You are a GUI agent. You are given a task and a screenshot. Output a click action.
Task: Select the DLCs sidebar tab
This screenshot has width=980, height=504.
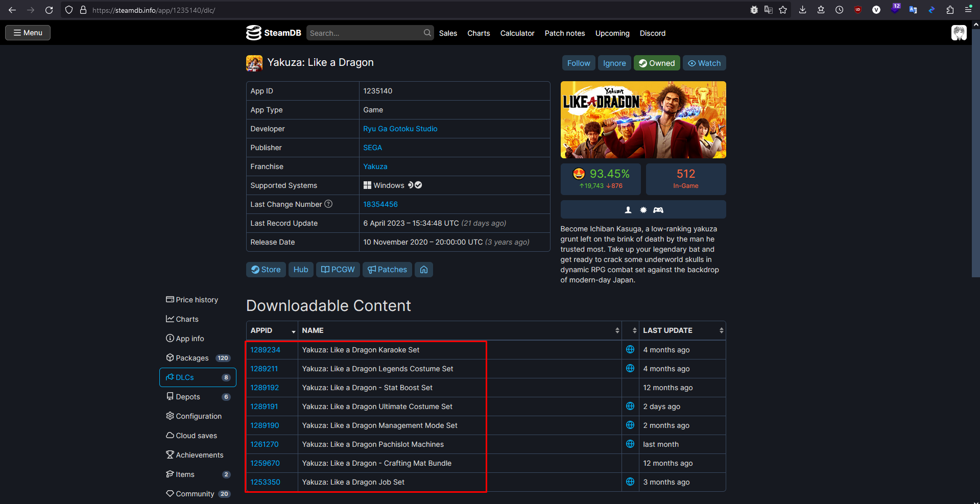click(x=198, y=377)
